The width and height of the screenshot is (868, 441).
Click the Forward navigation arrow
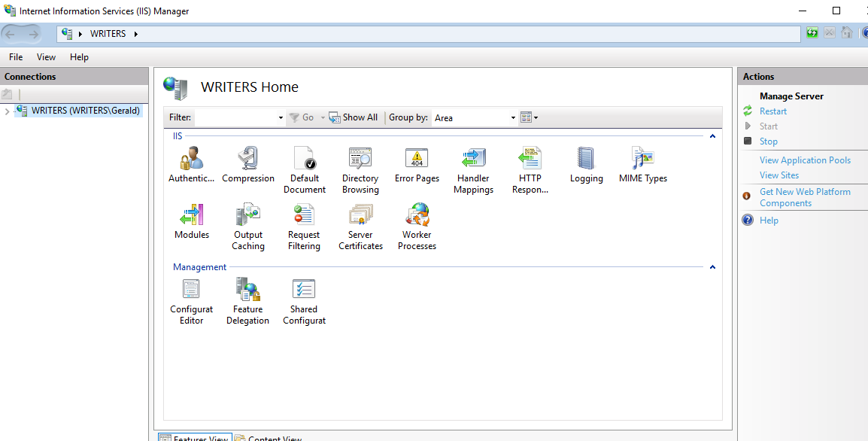[34, 35]
